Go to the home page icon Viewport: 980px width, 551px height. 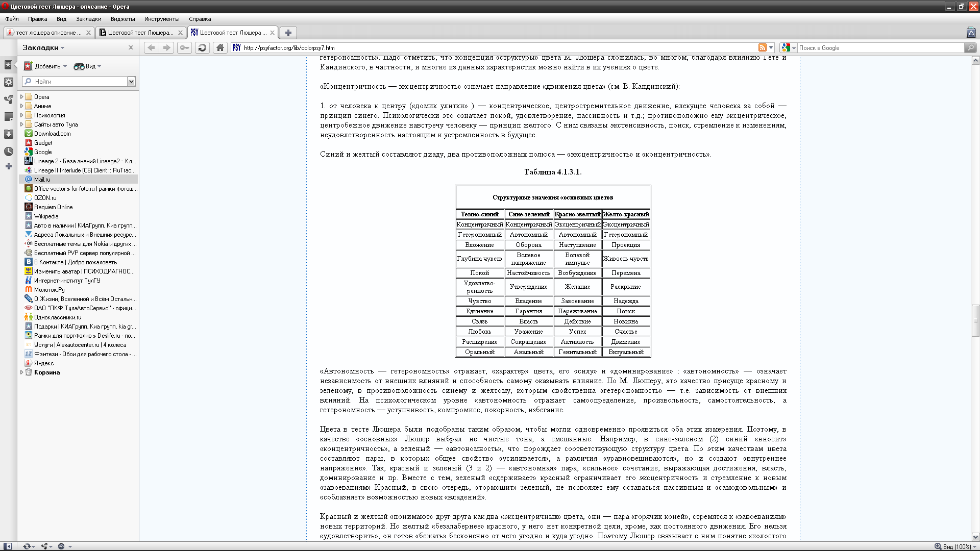click(220, 47)
